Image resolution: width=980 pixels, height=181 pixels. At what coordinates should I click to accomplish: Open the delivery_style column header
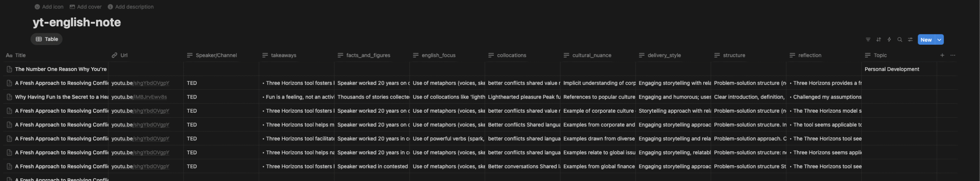coord(673,55)
